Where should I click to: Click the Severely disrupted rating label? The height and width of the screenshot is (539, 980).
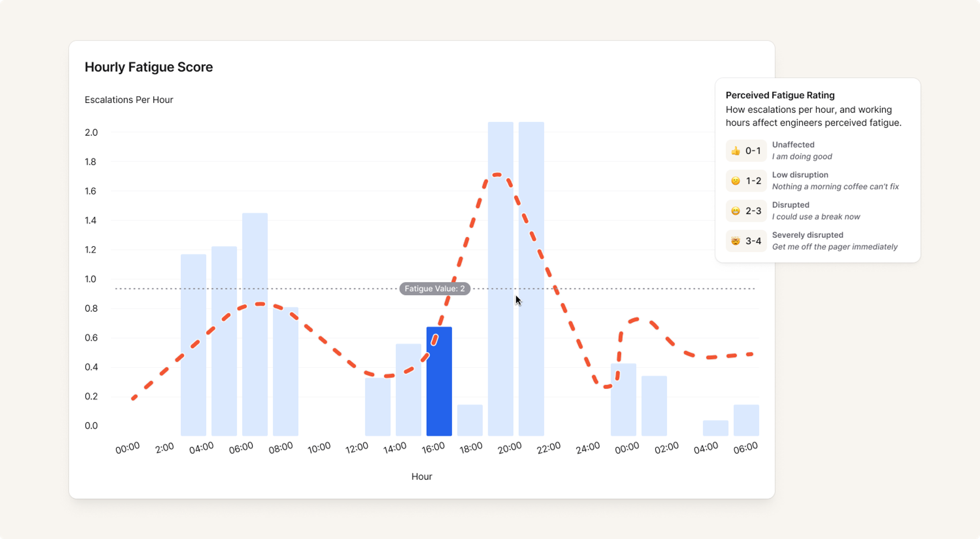807,235
